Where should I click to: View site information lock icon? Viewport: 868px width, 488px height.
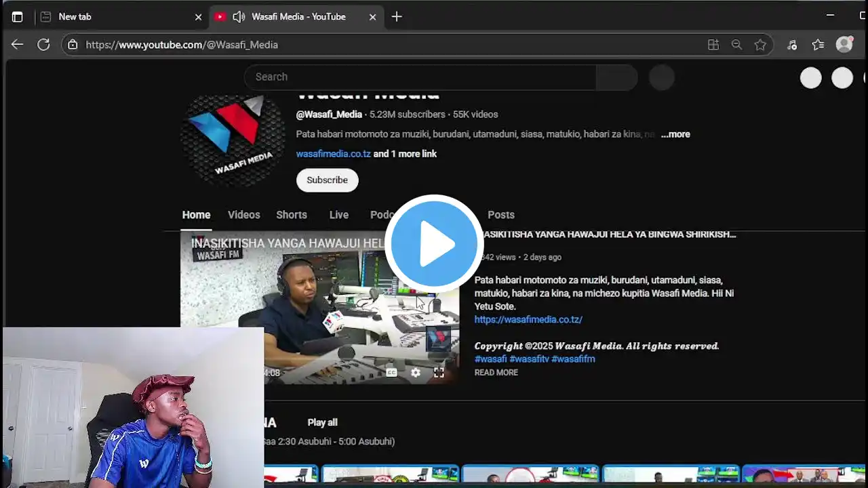pyautogui.click(x=73, y=45)
